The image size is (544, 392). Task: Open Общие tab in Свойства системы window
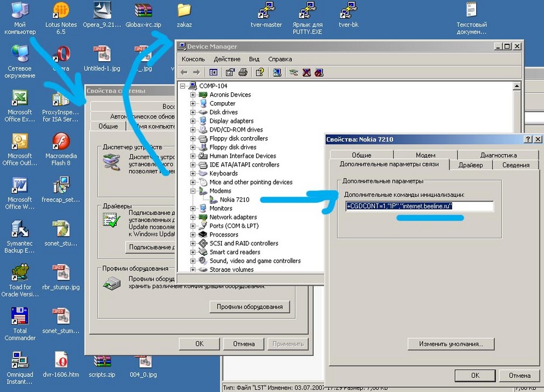(x=108, y=126)
